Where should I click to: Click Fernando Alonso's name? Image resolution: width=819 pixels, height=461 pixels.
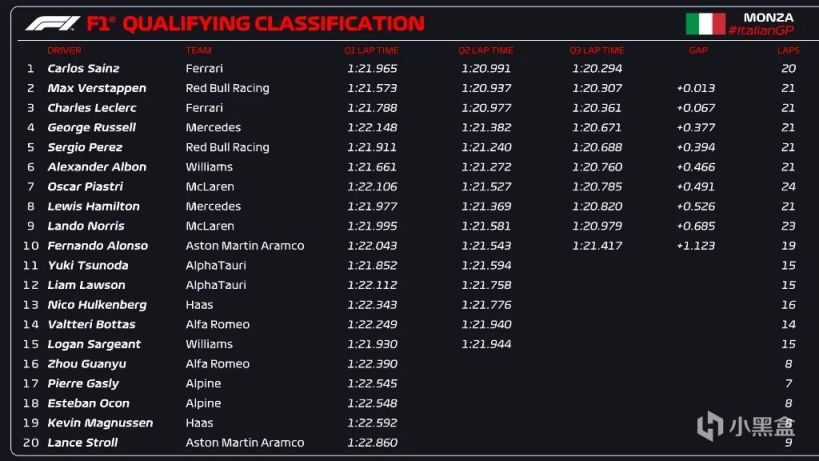pyautogui.click(x=97, y=246)
